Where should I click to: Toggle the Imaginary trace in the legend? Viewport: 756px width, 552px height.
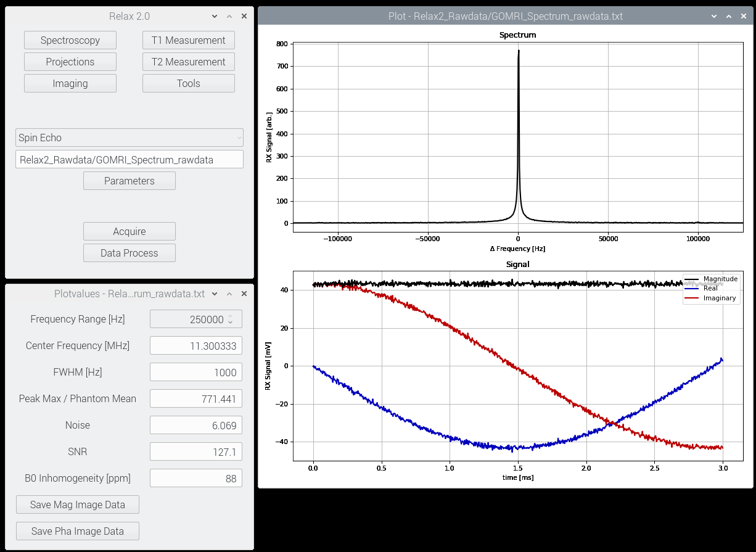coord(718,297)
